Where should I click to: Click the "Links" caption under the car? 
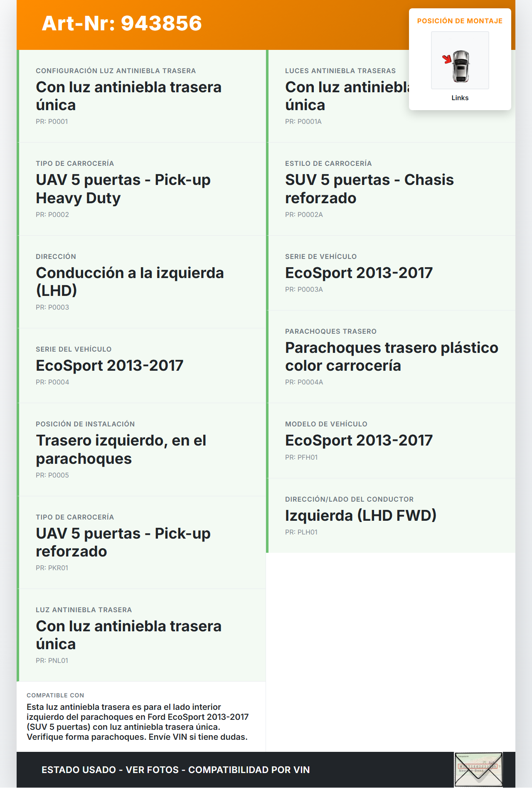point(460,98)
